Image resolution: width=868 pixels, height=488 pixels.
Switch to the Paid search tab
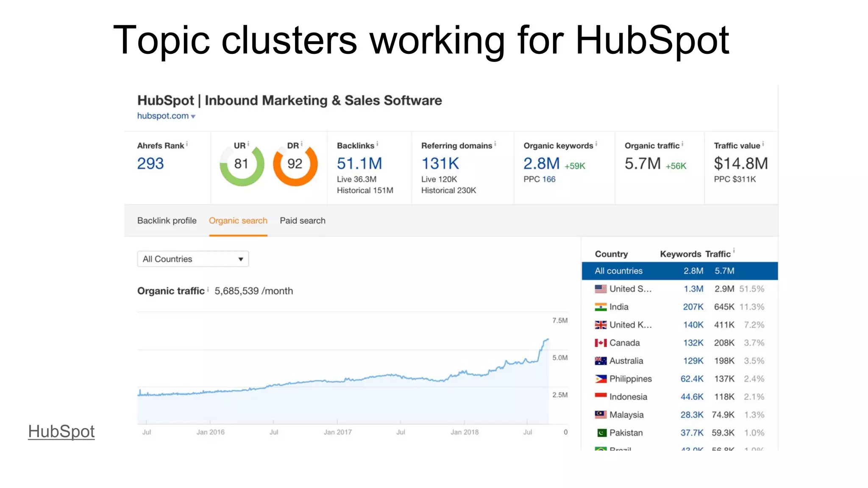[303, 221]
